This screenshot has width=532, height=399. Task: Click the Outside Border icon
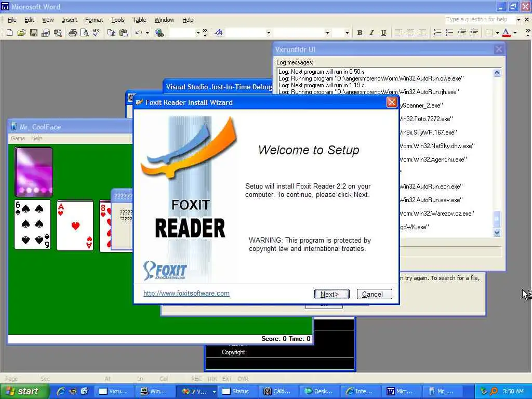coord(489,33)
